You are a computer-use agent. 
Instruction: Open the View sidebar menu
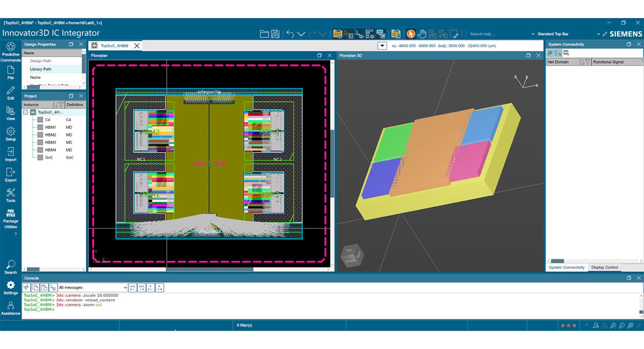[10, 114]
